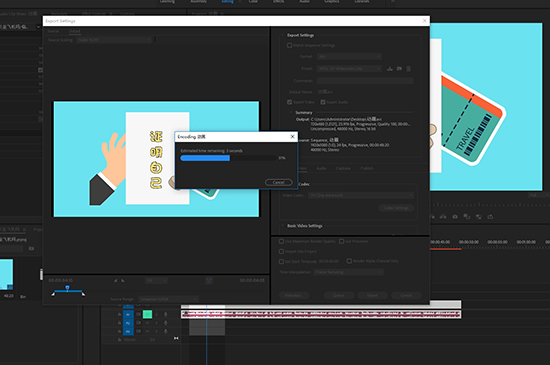Click the Save Preset icon
550x365 pixels.
tap(390, 69)
